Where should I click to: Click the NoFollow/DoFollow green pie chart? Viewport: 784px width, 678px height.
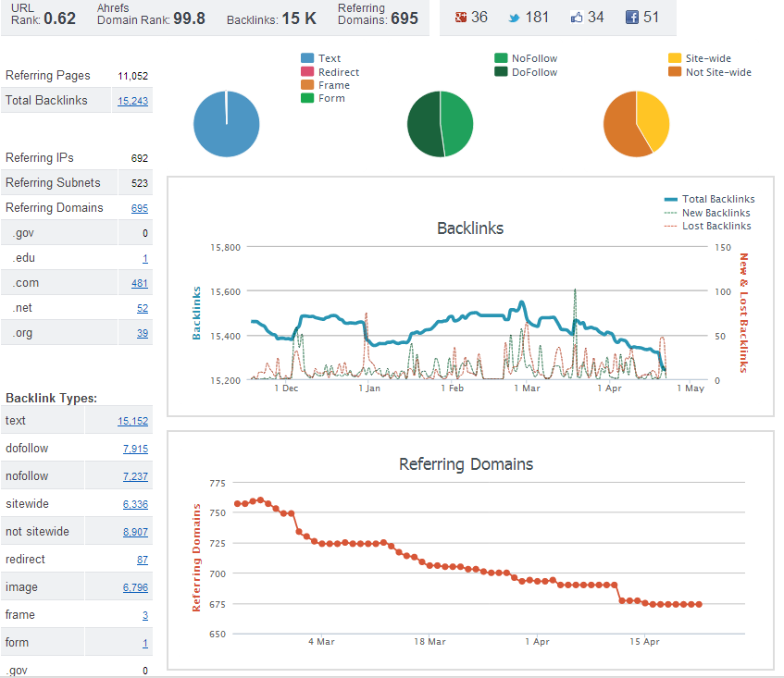click(440, 124)
